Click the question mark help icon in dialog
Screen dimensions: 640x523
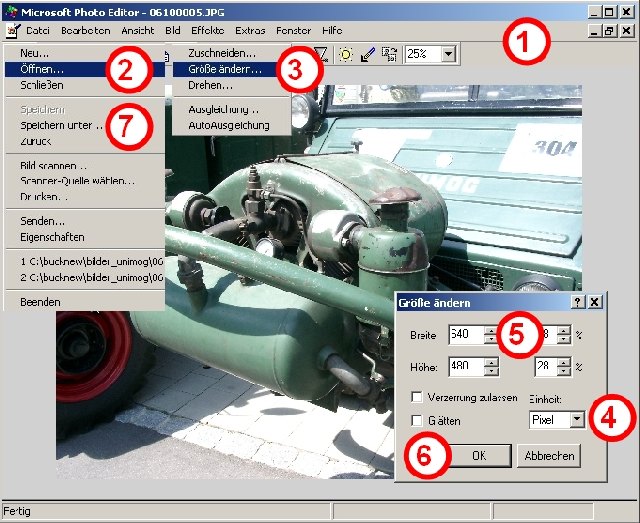(x=578, y=301)
